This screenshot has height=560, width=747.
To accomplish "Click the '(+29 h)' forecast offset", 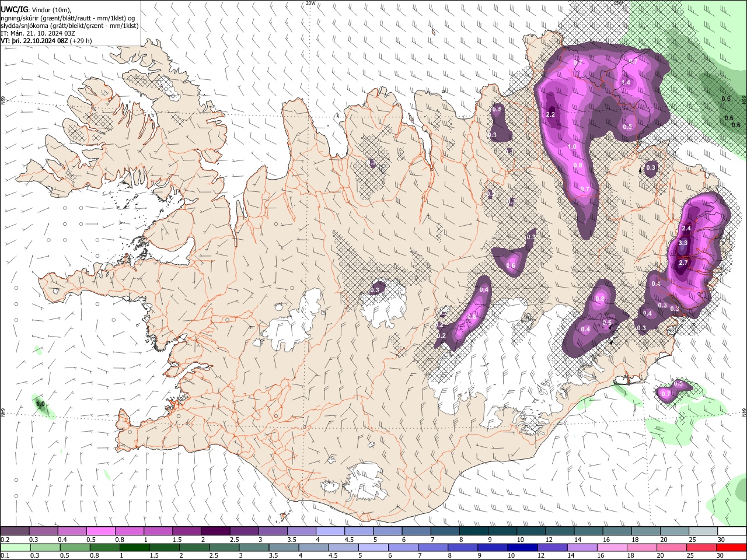I will (81, 41).
